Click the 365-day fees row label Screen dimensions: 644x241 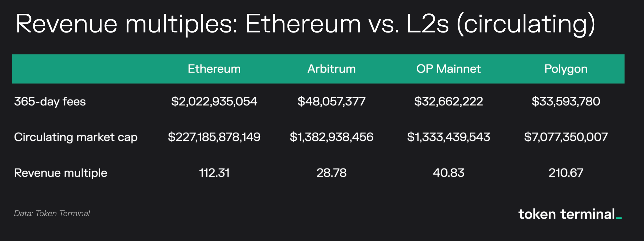tap(50, 101)
